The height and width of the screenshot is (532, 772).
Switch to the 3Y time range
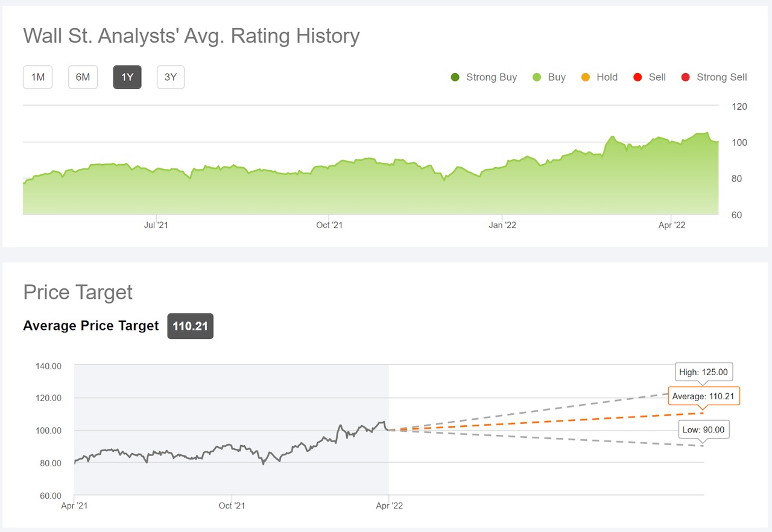pos(170,77)
